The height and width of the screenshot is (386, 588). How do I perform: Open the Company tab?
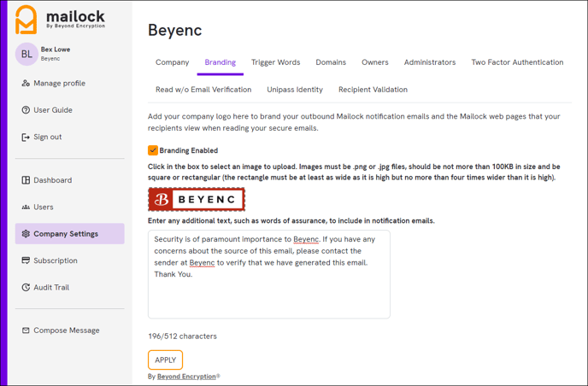point(172,62)
